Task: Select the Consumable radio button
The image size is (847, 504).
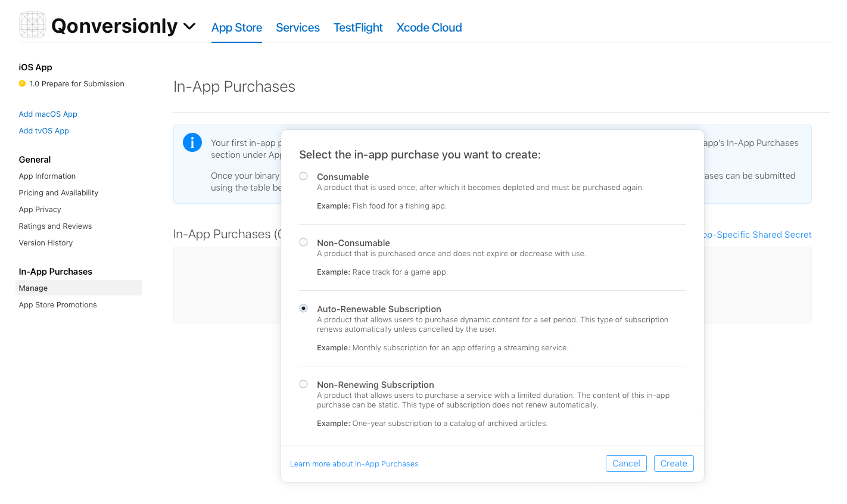Action: click(x=304, y=176)
